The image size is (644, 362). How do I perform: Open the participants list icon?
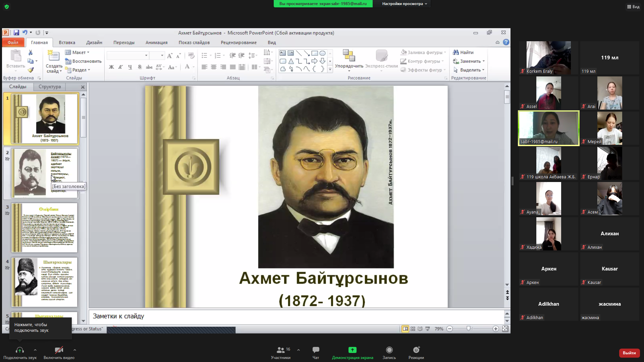[280, 350]
